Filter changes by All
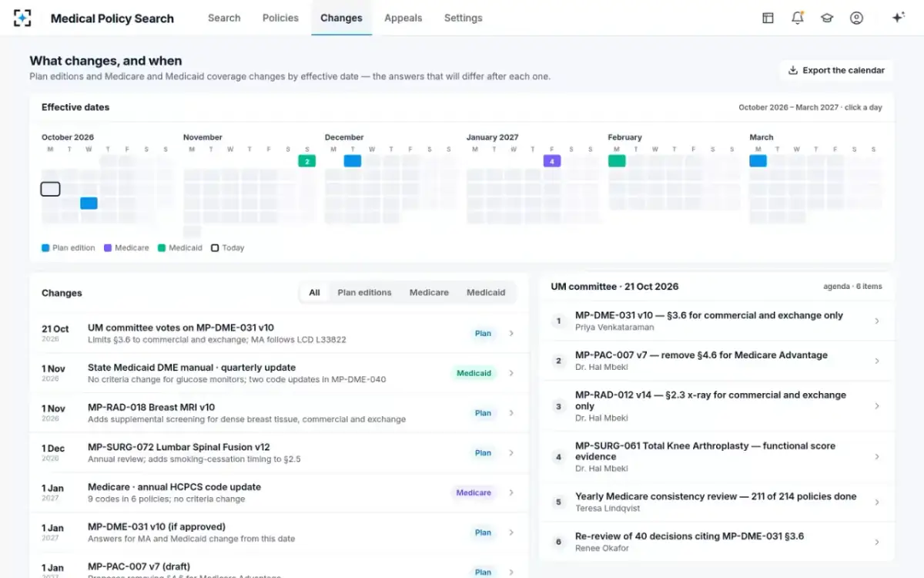 pyautogui.click(x=314, y=292)
